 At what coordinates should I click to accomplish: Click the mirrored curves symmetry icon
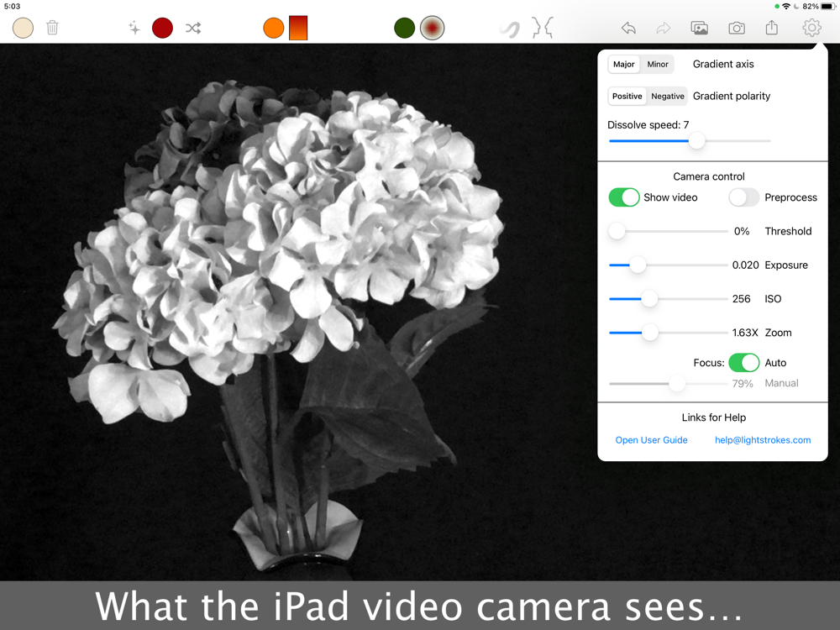[542, 28]
